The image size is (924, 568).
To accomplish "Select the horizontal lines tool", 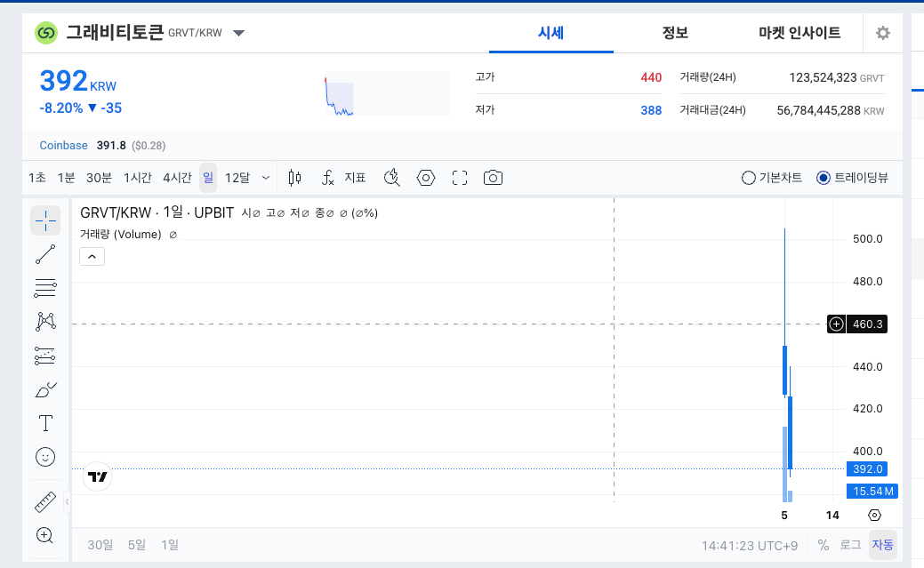I will pos(45,288).
